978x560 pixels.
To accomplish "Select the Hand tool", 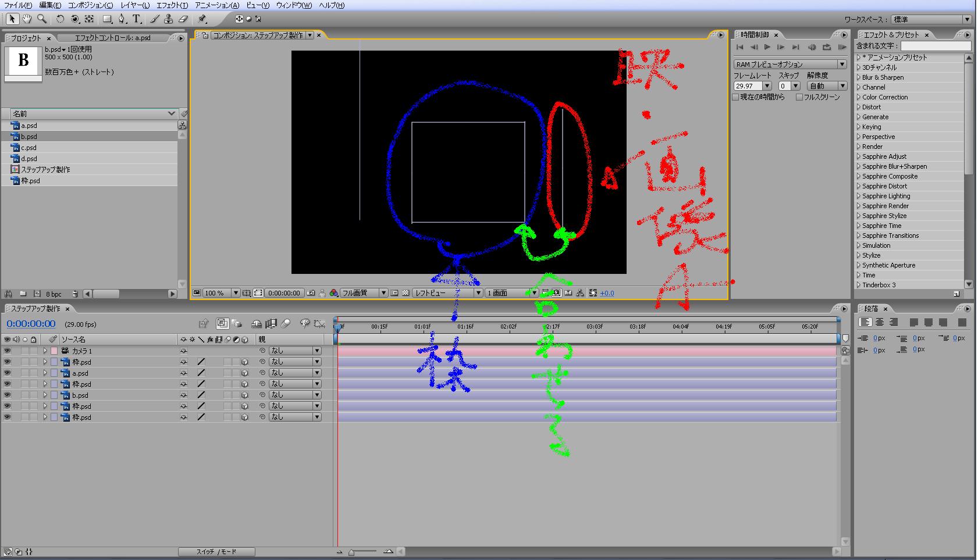I will pyautogui.click(x=27, y=19).
